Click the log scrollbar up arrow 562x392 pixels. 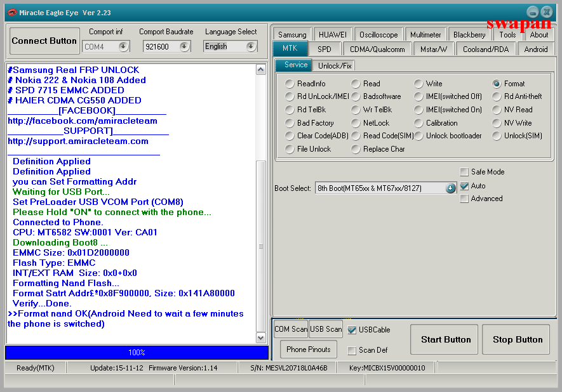pyautogui.click(x=261, y=69)
